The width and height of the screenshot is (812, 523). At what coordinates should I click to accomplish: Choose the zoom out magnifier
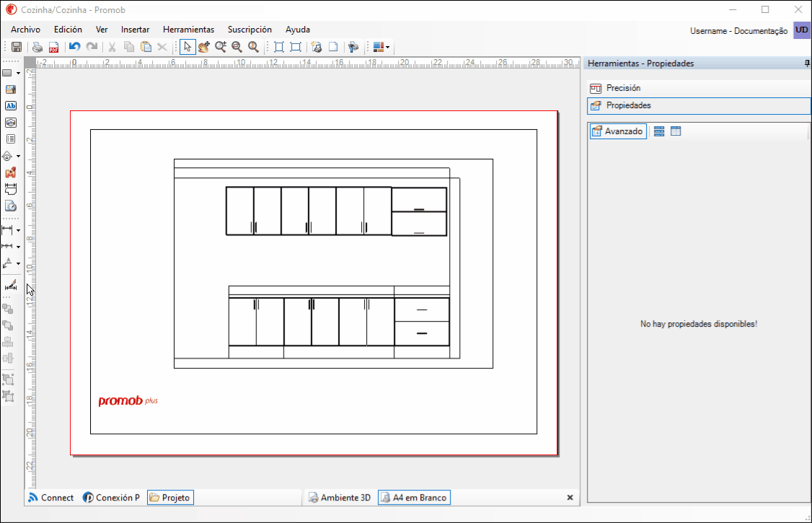[237, 47]
